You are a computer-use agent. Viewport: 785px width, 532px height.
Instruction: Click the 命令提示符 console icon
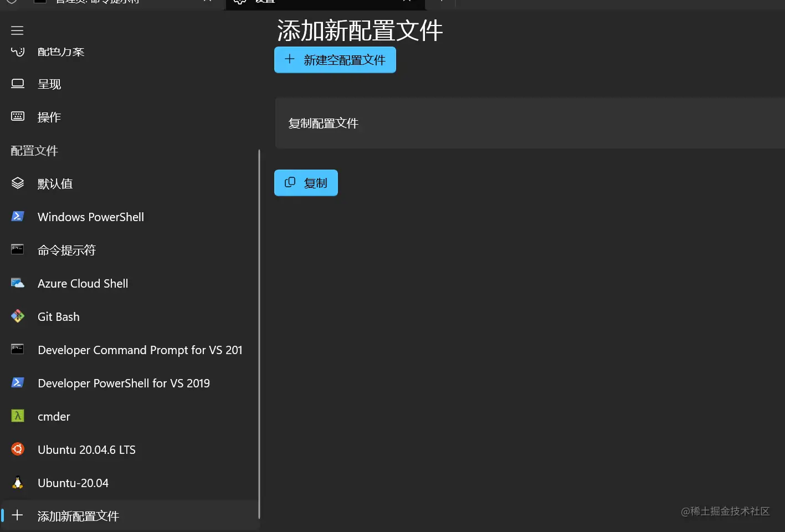point(18,249)
